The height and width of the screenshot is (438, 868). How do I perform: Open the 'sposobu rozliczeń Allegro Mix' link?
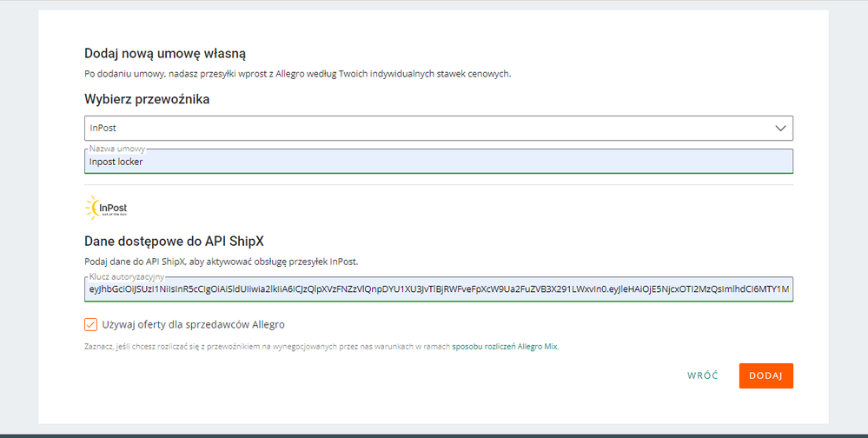point(505,347)
